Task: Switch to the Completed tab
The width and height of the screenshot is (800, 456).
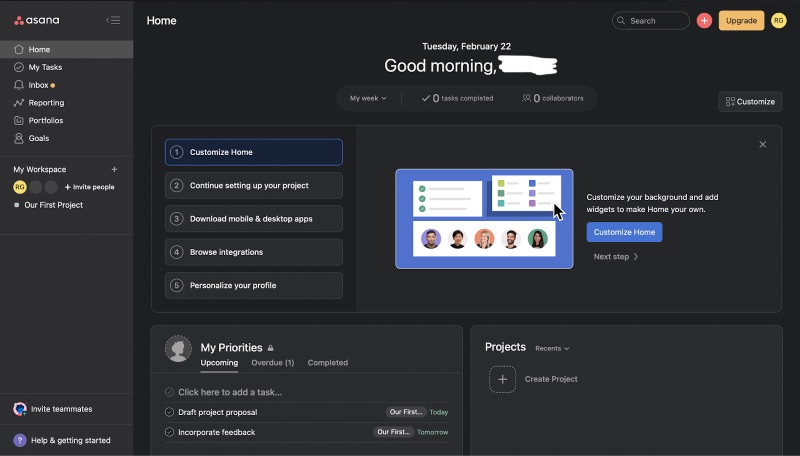Action: click(x=328, y=363)
